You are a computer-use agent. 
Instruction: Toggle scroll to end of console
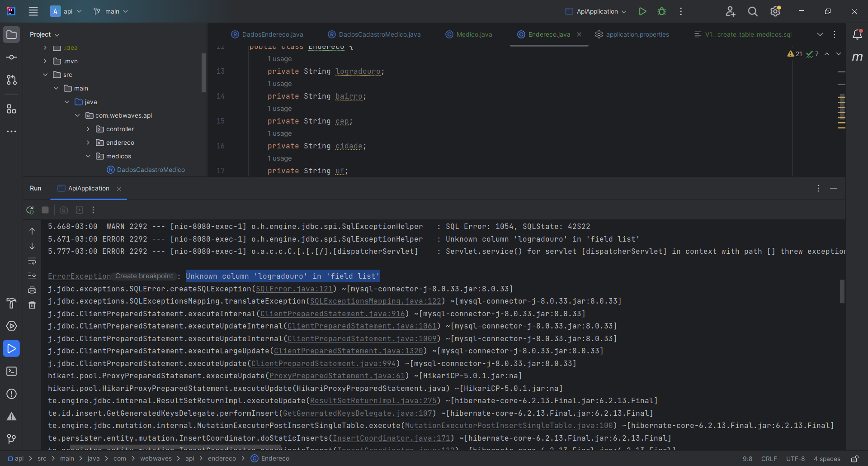pos(32,276)
